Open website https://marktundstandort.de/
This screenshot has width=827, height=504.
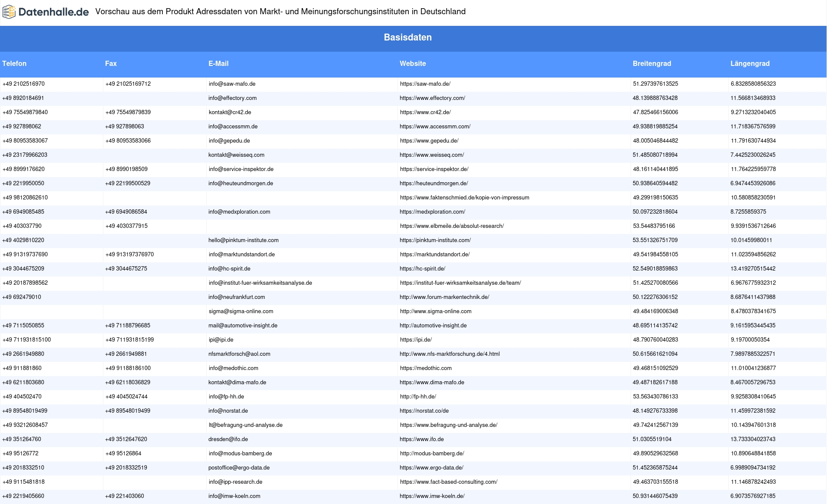[435, 255]
